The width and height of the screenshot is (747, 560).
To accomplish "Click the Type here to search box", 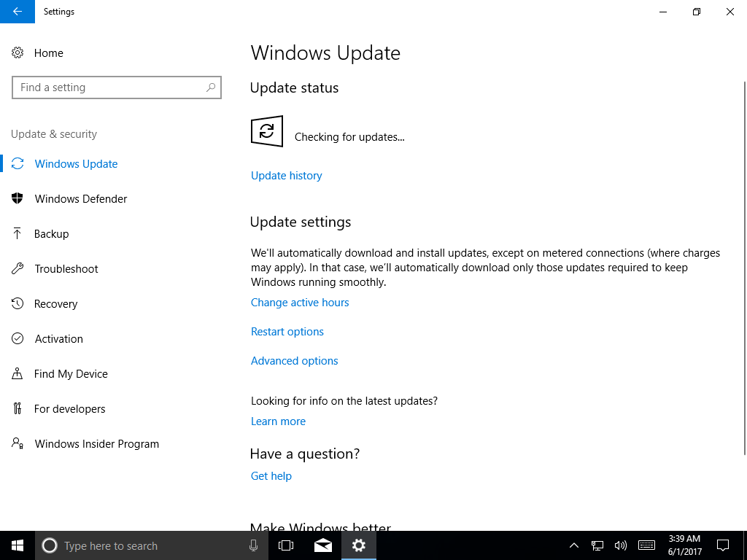I will [152, 545].
